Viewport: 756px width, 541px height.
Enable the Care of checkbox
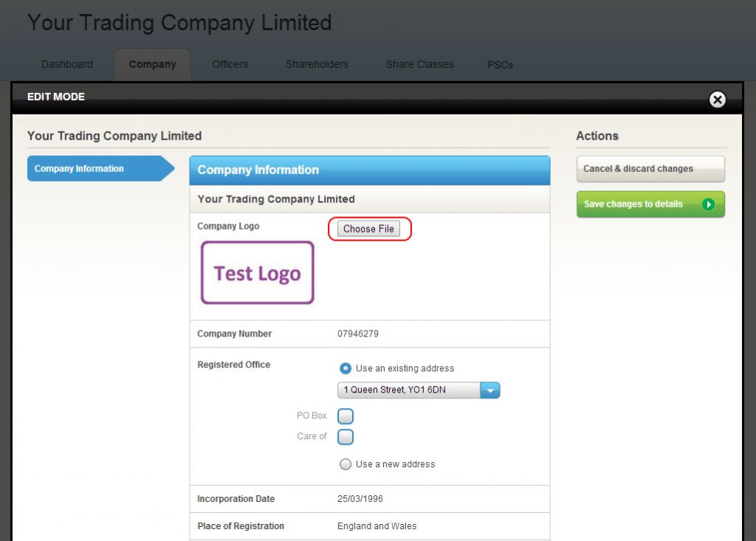[x=346, y=437]
